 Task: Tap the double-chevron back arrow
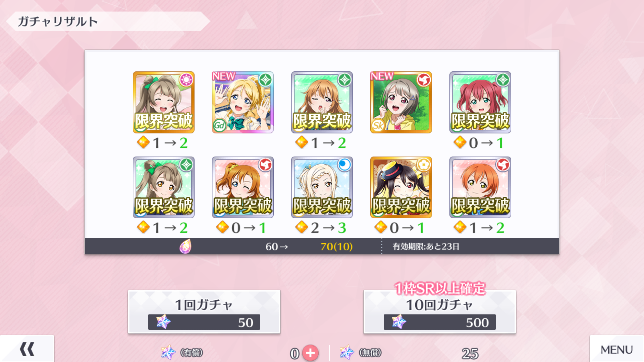coord(27,349)
